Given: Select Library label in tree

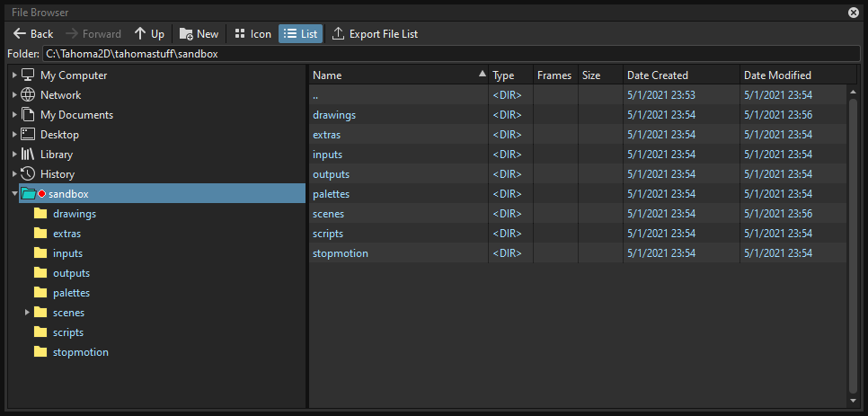Looking at the screenshot, I should pyautogui.click(x=57, y=155).
